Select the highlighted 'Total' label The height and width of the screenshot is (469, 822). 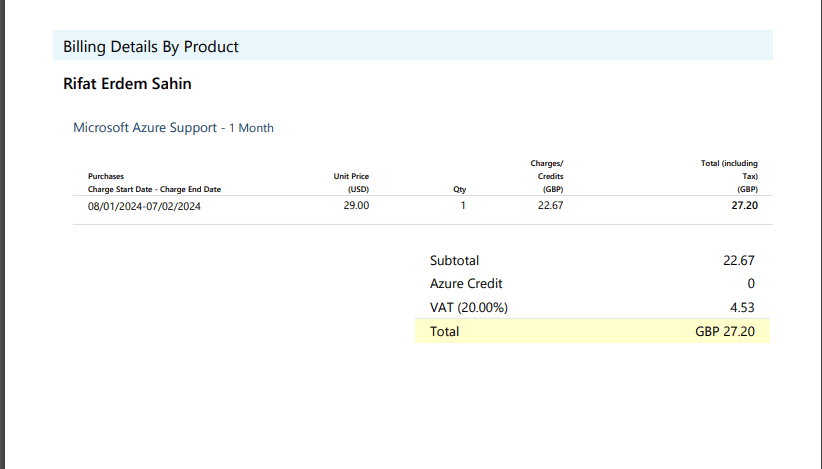coord(445,332)
